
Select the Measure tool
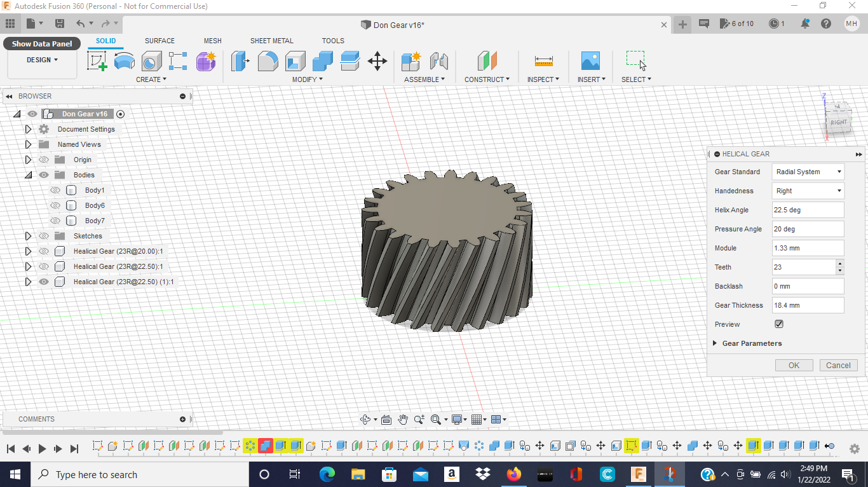click(543, 61)
